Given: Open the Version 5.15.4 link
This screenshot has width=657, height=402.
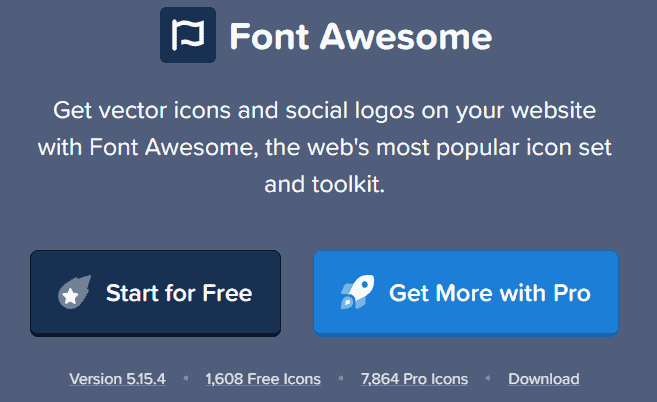Looking at the screenshot, I should [117, 379].
